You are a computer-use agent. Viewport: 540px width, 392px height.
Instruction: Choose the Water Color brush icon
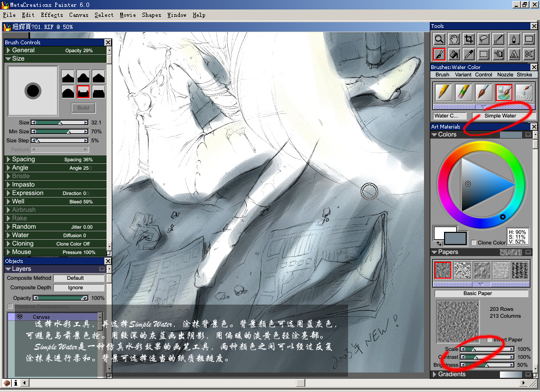504,92
